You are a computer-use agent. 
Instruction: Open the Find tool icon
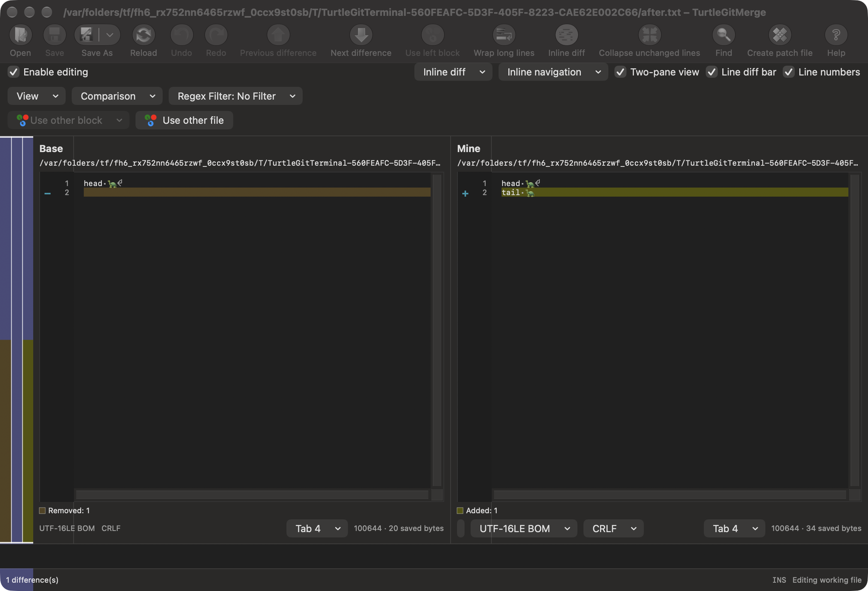723,35
